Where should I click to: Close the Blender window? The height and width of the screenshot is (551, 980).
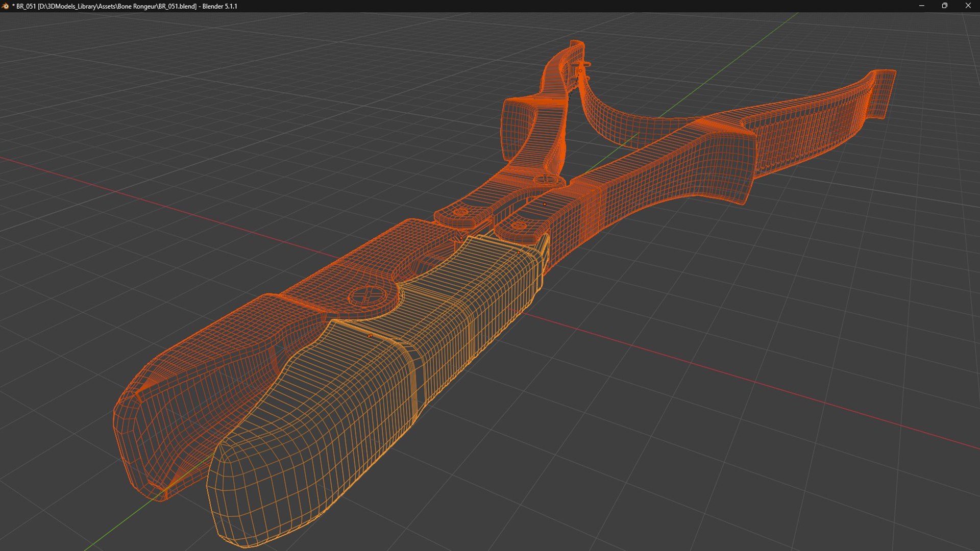968,6
